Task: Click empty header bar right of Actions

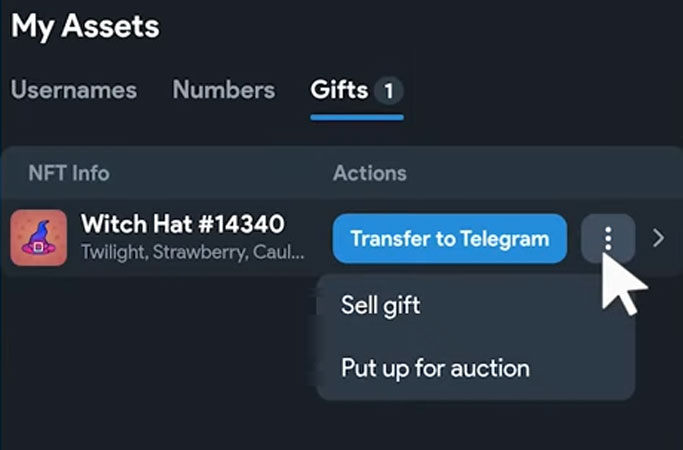Action: click(544, 173)
